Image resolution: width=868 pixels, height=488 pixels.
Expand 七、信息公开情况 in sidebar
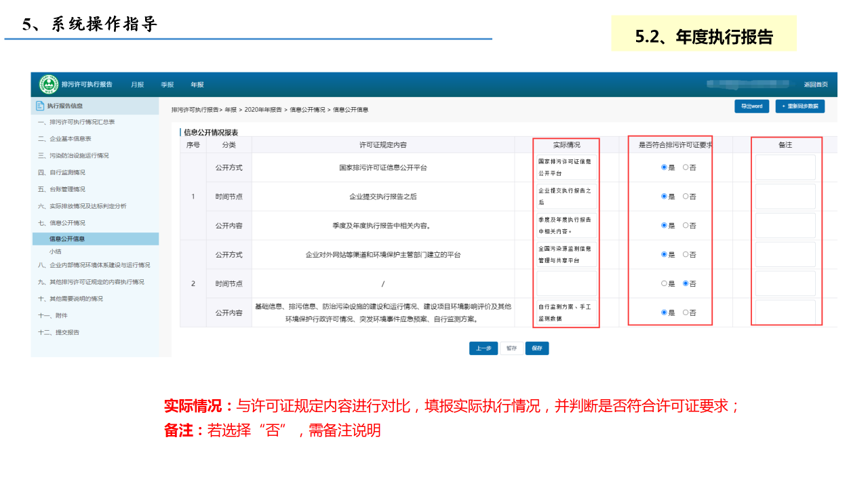(x=62, y=223)
